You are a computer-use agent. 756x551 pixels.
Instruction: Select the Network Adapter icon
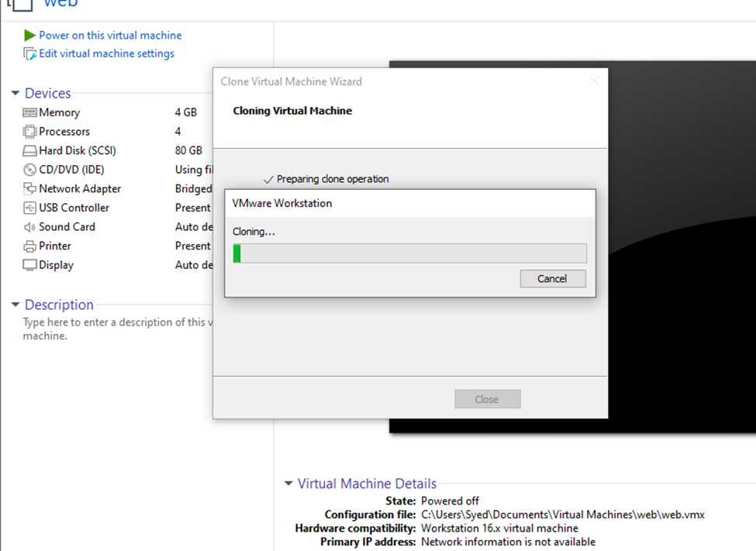29,189
